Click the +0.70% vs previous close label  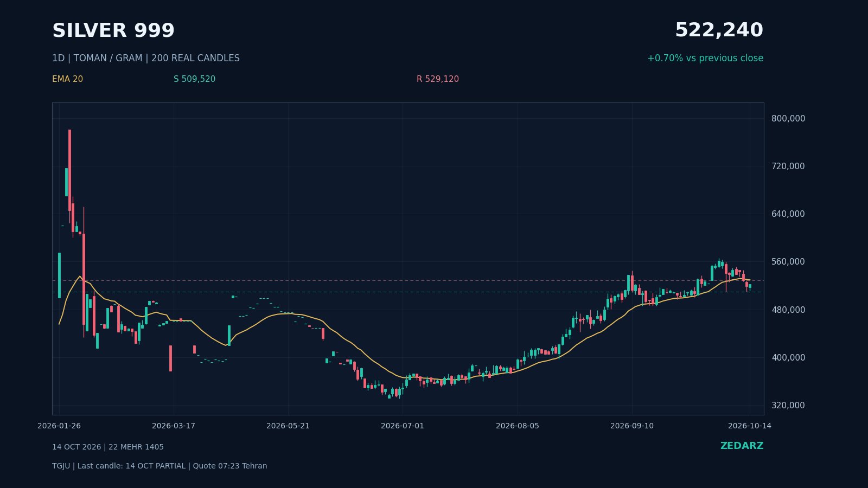[x=705, y=58]
